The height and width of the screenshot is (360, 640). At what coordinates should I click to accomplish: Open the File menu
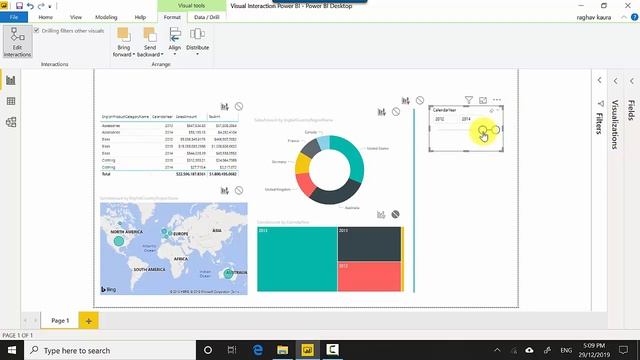[14, 17]
